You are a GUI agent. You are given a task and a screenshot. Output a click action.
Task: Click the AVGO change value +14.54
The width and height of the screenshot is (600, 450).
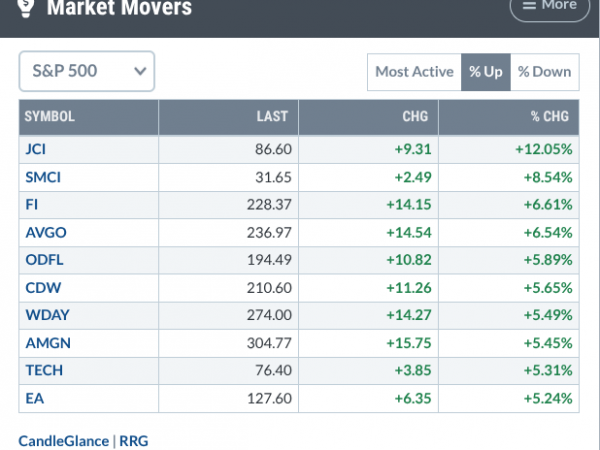point(409,232)
